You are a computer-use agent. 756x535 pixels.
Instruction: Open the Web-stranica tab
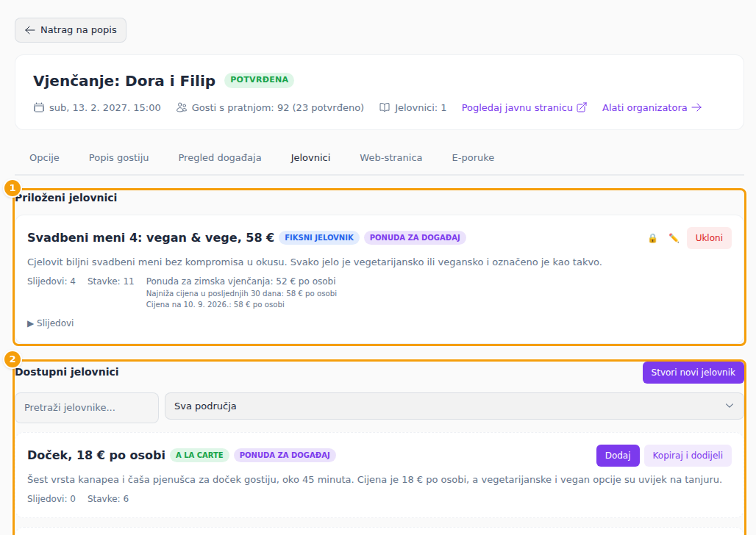[x=391, y=157]
